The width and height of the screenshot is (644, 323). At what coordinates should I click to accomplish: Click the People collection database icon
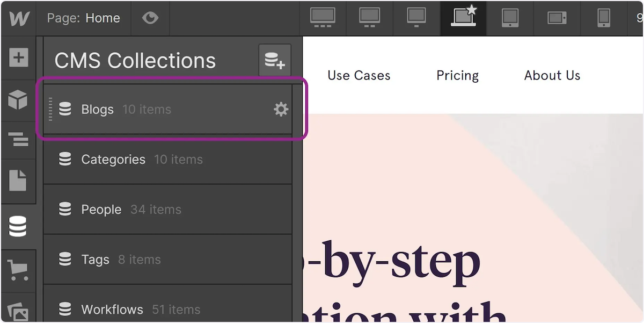pos(65,210)
